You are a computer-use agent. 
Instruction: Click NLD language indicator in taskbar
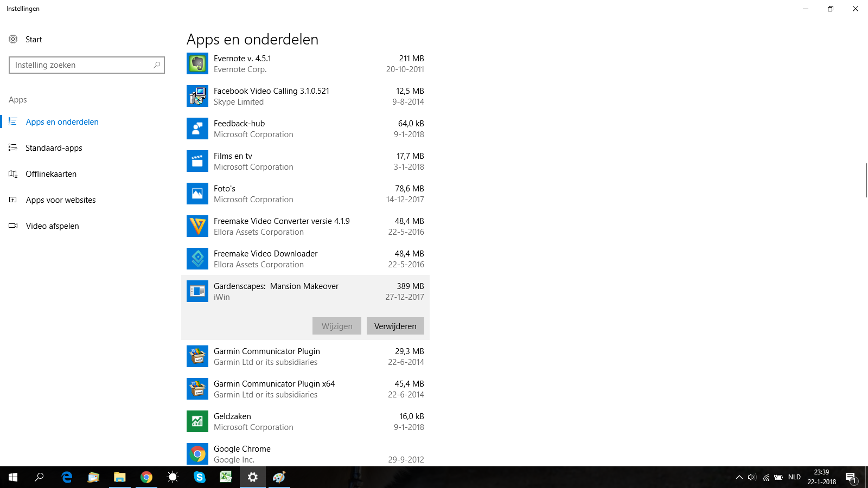(794, 477)
